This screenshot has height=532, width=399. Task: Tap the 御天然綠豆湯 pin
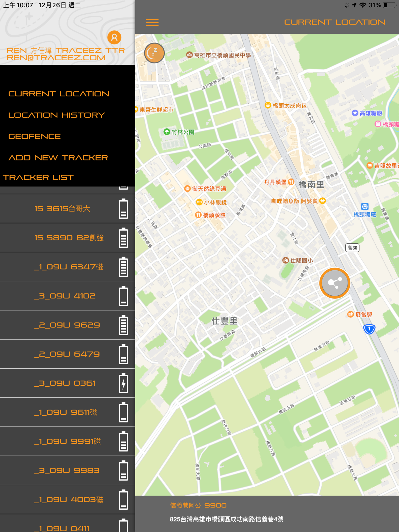click(187, 188)
